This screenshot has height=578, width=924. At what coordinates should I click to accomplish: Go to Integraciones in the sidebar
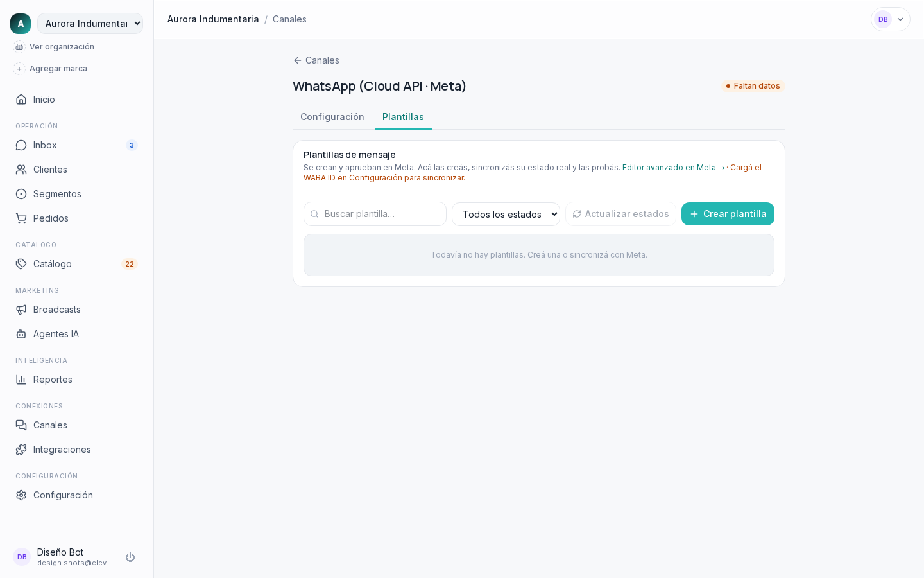77,450
